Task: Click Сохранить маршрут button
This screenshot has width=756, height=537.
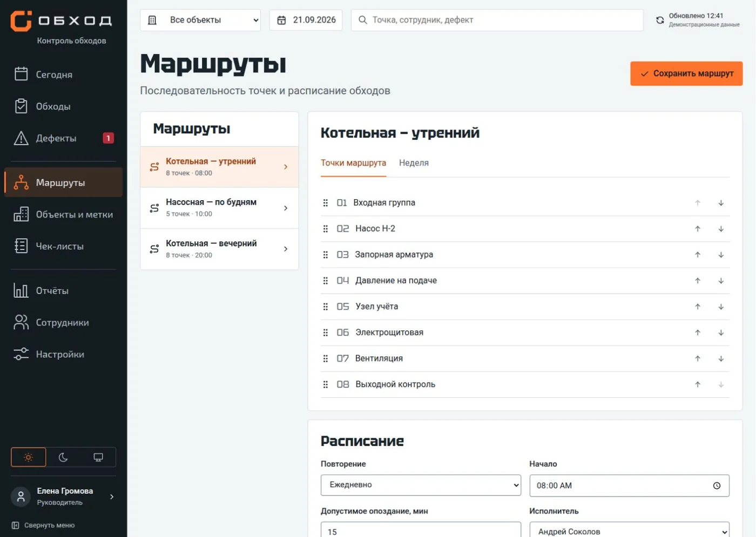Action: [686, 73]
